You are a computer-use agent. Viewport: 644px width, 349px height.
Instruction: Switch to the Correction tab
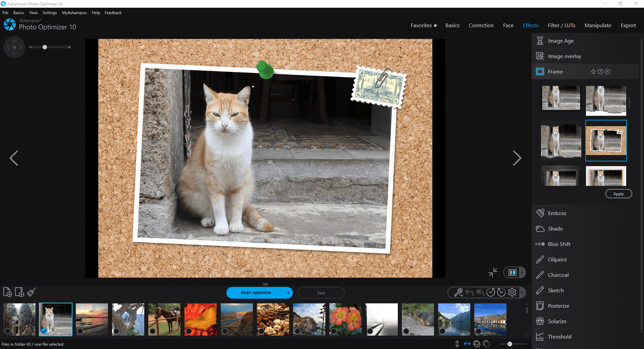click(481, 25)
